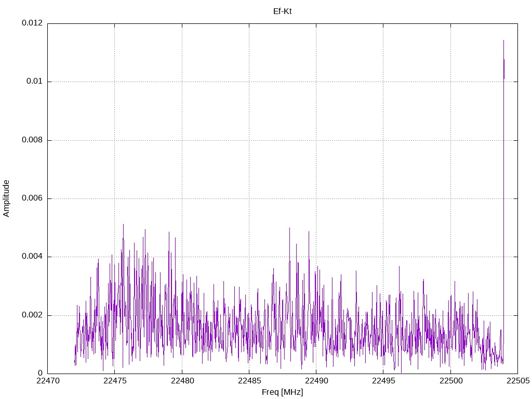
Task: Click the 22485 x-axis tick label
Action: pyautogui.click(x=249, y=381)
